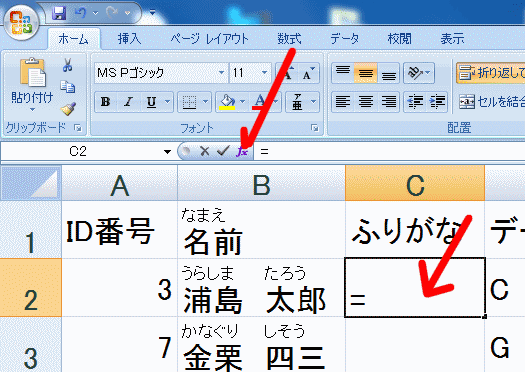Viewport: 525px width, 372px height.
Task: Switch to the 表示 tab
Action: click(452, 39)
